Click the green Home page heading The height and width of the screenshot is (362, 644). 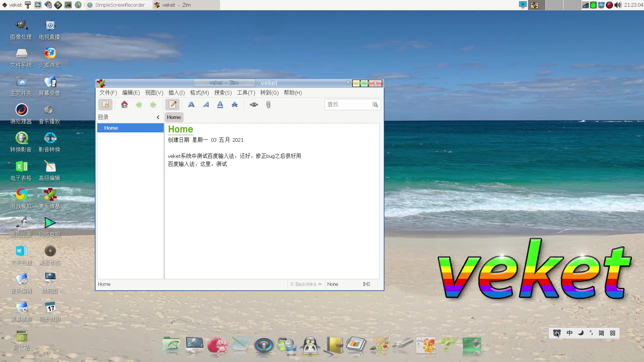[x=180, y=129]
